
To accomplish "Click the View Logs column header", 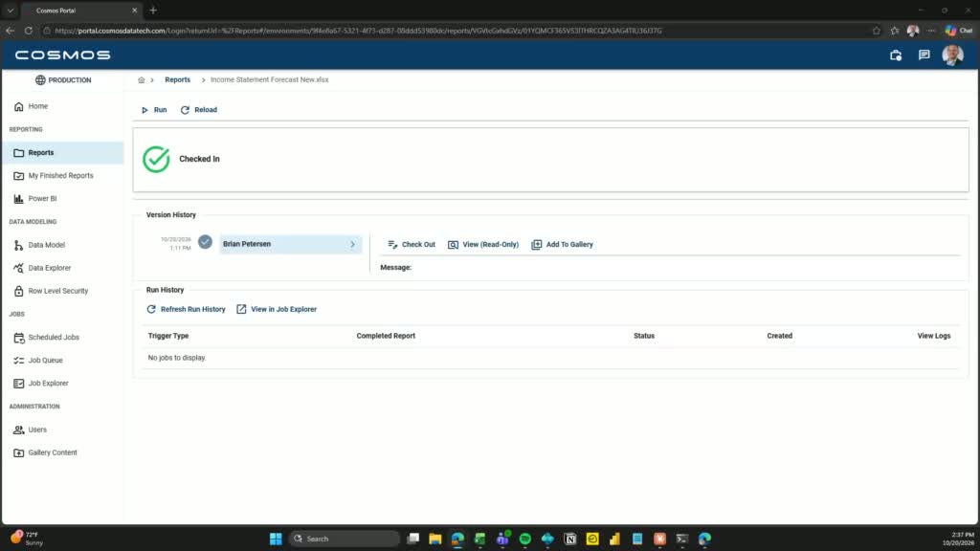I will click(x=934, y=336).
